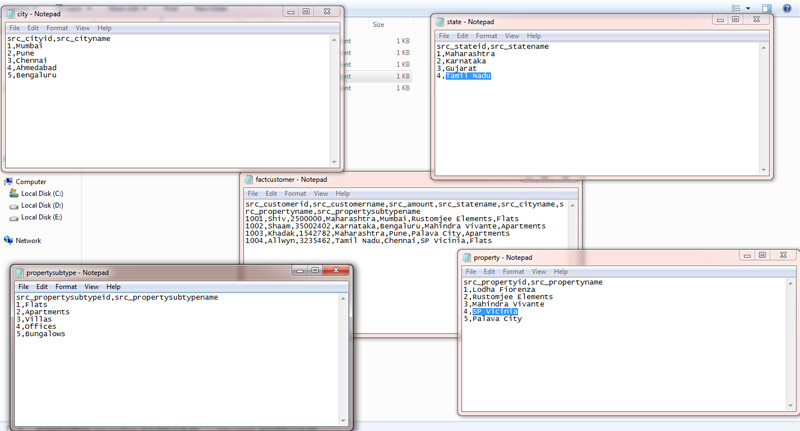This screenshot has height=431, width=800.
Task: Select Network in Explorer navigation pane
Action: [x=28, y=241]
